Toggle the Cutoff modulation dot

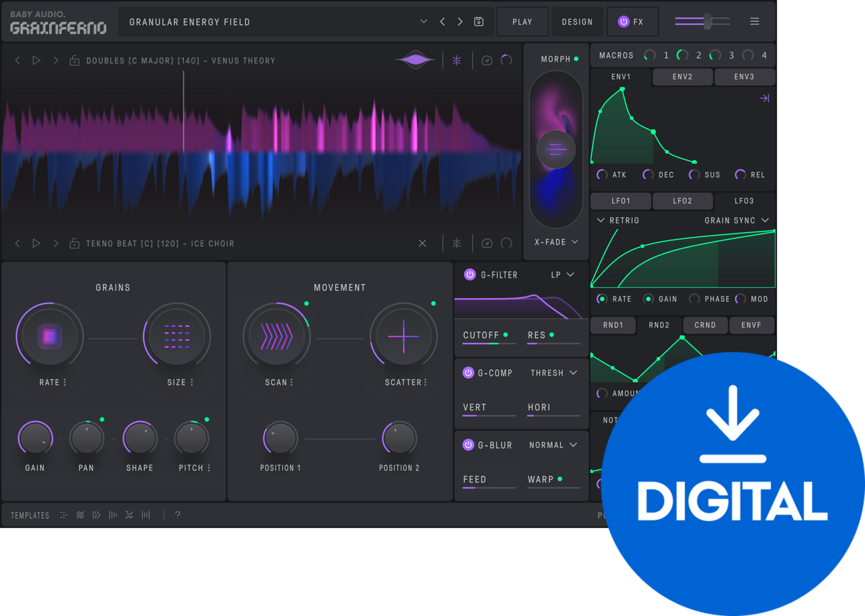click(x=506, y=334)
